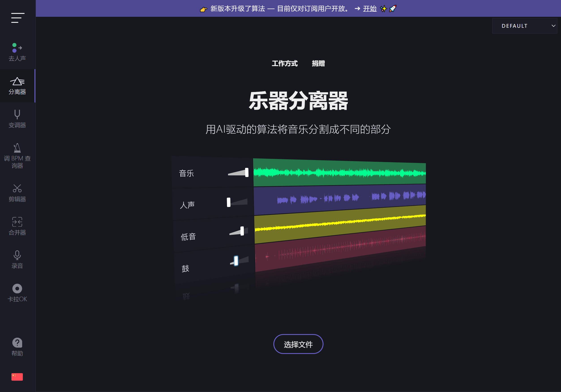561x392 pixels.
Task: Click the rocket emoji in banner
Action: (x=393, y=9)
